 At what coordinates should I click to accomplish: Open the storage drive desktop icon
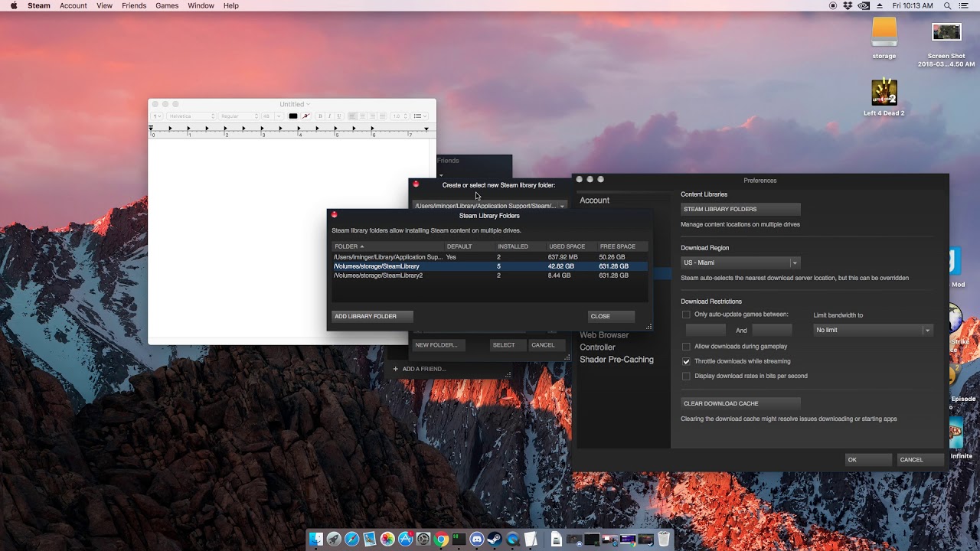click(x=884, y=32)
